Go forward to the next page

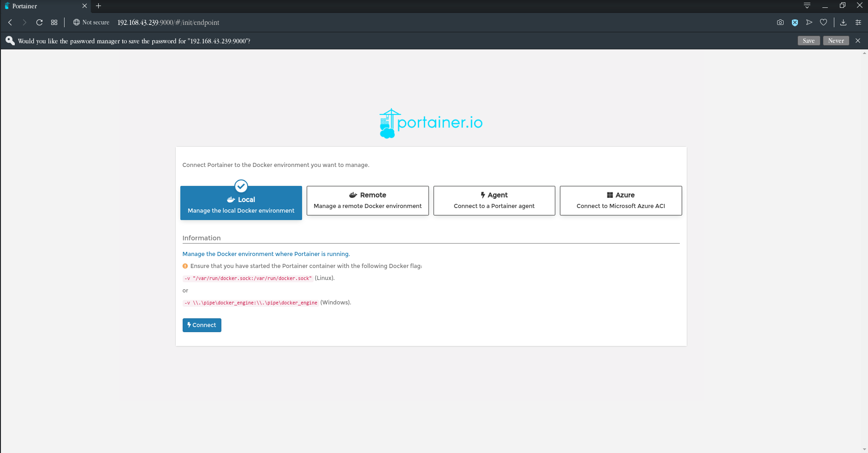24,22
